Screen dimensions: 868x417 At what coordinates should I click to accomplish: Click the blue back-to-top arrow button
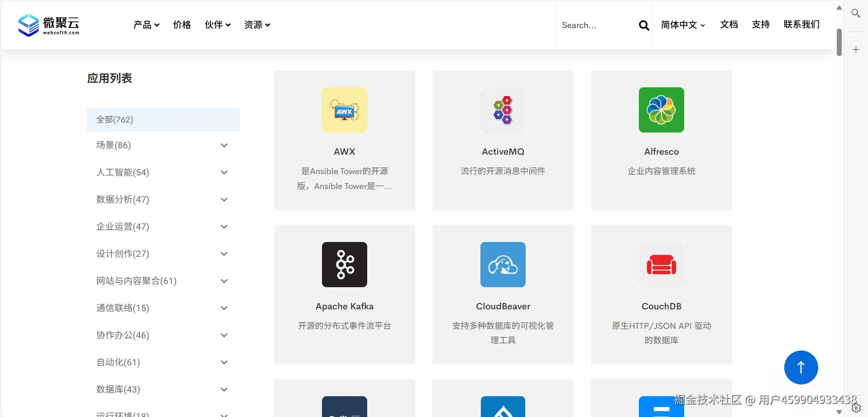coord(801,367)
